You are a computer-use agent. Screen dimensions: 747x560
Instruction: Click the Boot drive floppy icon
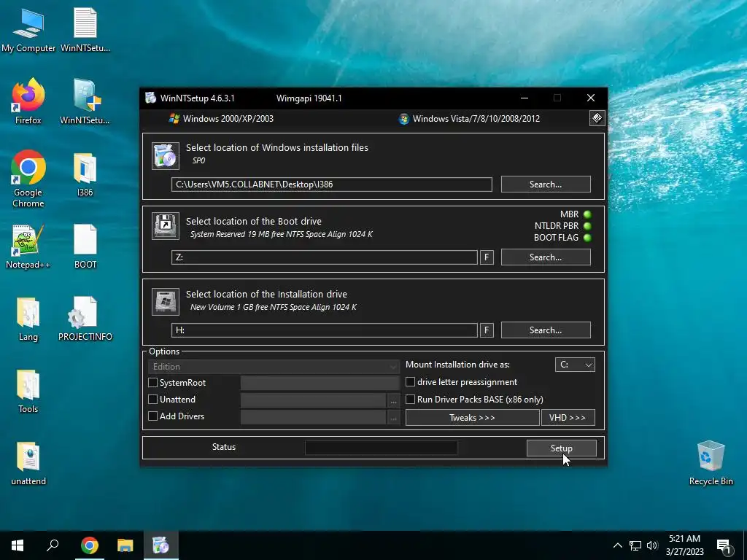coord(166,226)
